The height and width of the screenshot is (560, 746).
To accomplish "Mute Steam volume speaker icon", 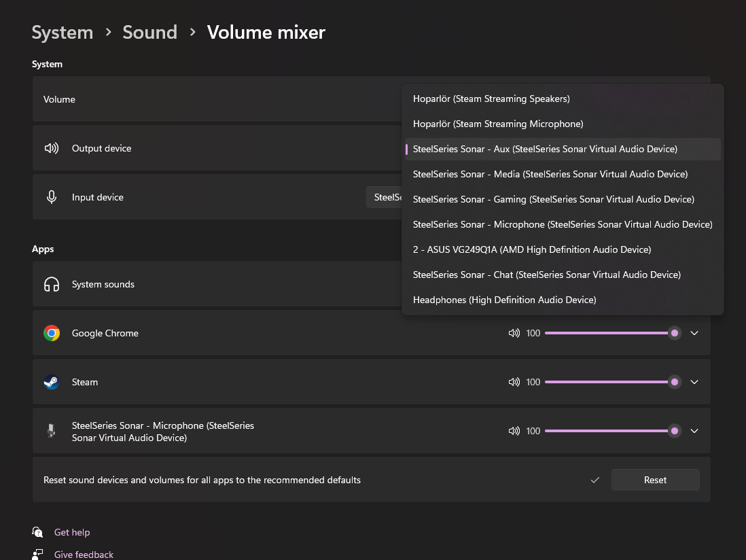I will 514,382.
